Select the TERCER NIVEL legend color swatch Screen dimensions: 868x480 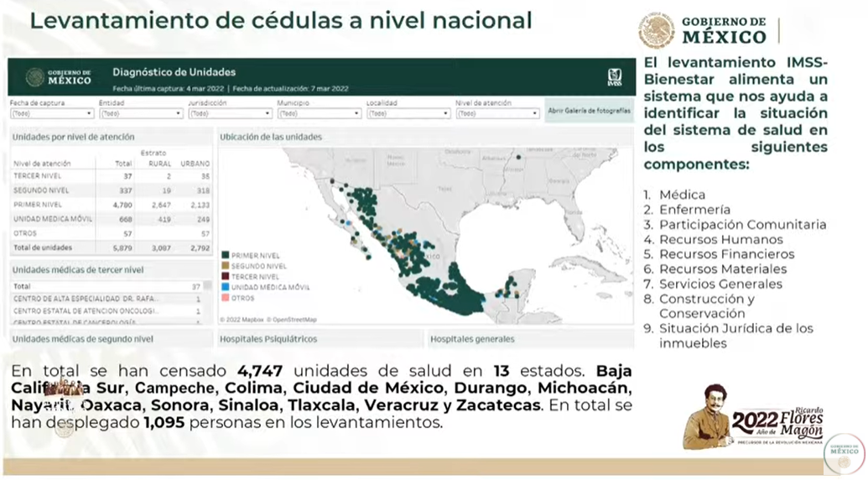tap(226, 276)
